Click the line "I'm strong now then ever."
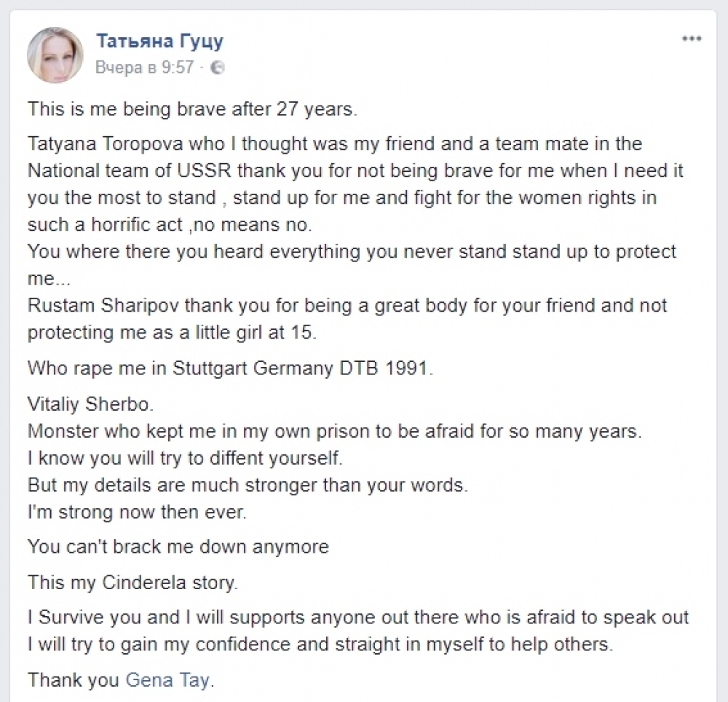Image resolution: width=728 pixels, height=702 pixels. 138,511
